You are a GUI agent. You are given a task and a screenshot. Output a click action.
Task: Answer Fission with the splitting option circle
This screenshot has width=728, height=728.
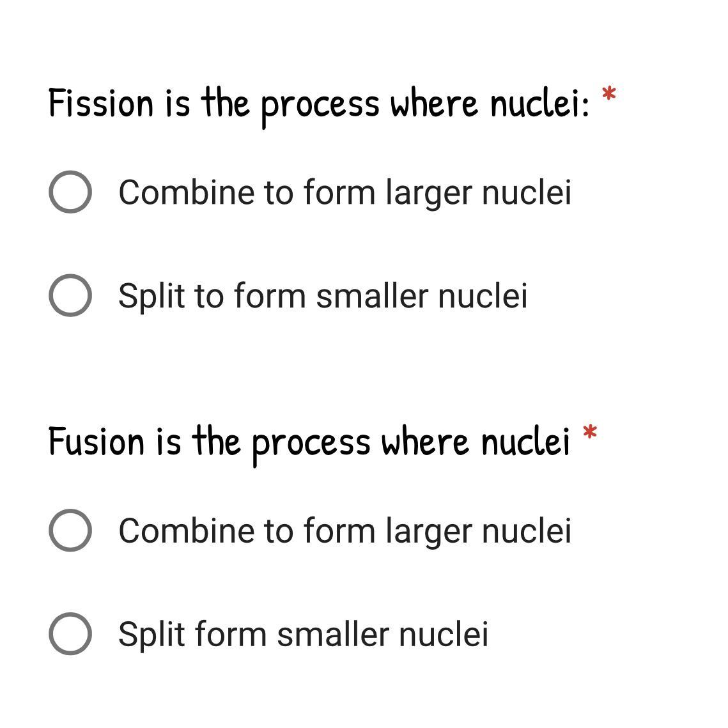click(x=70, y=295)
